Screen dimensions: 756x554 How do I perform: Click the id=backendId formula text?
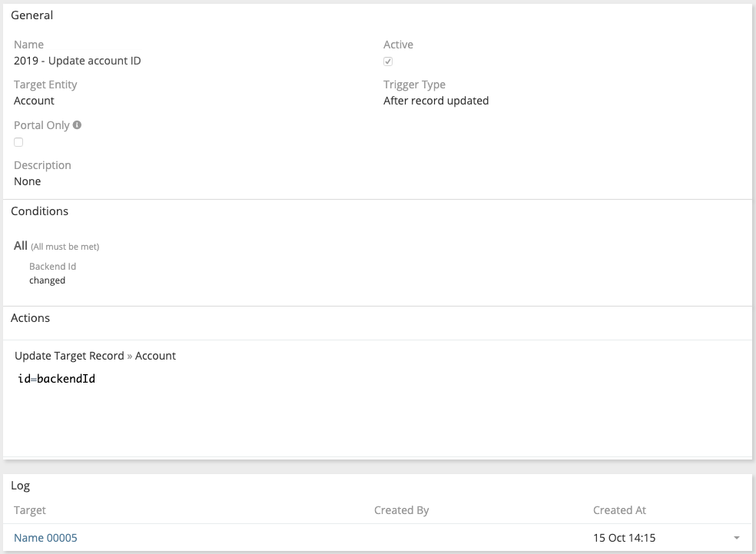[x=56, y=379]
